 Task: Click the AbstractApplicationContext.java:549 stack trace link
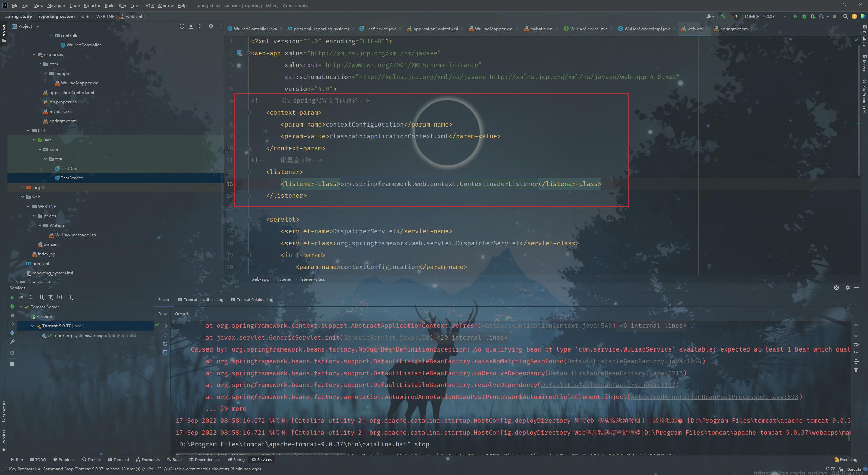click(546, 326)
